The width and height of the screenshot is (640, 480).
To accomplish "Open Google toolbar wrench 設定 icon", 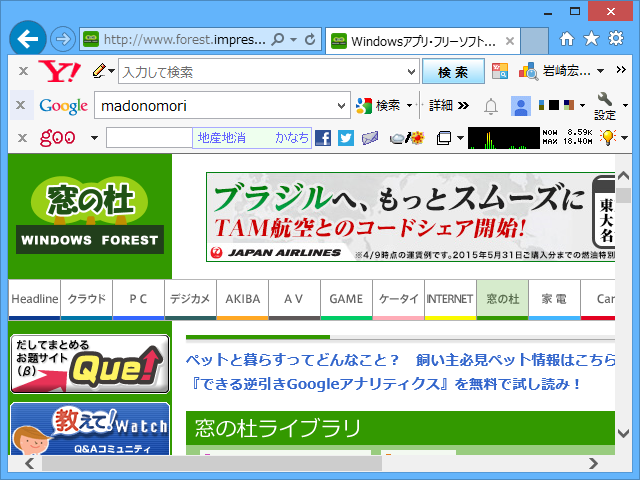I will pos(604,106).
